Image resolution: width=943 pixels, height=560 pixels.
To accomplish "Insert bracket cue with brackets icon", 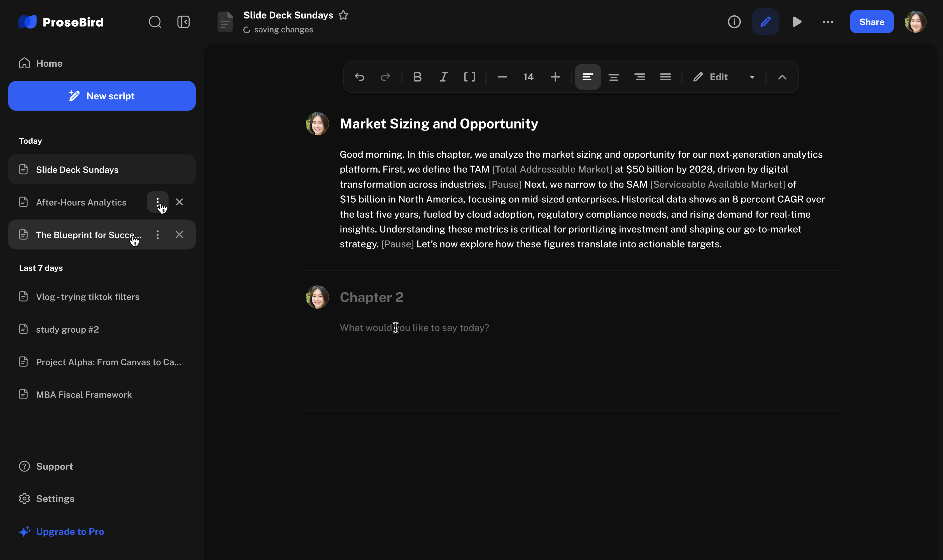I will pos(469,77).
